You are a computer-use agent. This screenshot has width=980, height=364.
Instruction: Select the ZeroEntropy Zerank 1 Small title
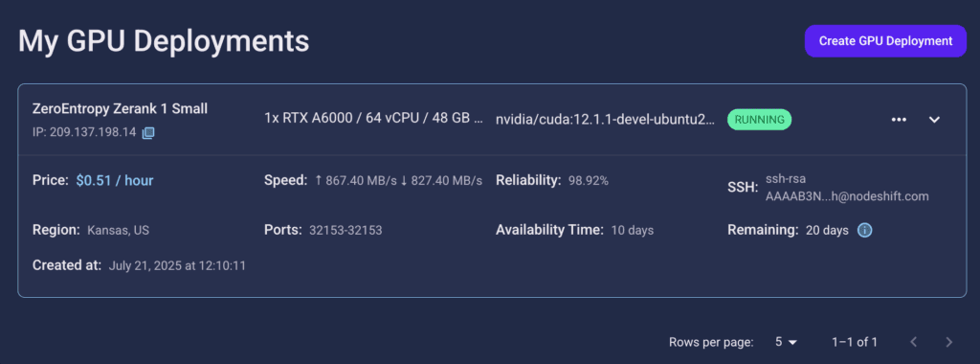120,109
